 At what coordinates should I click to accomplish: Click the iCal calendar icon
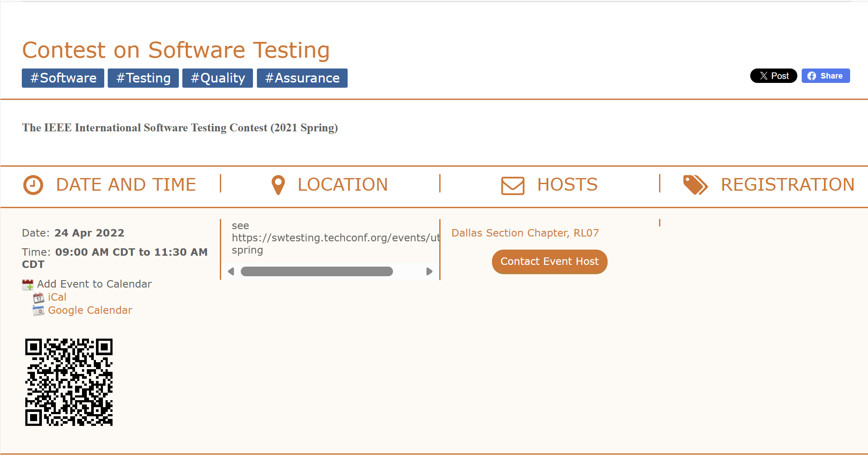pos(39,298)
